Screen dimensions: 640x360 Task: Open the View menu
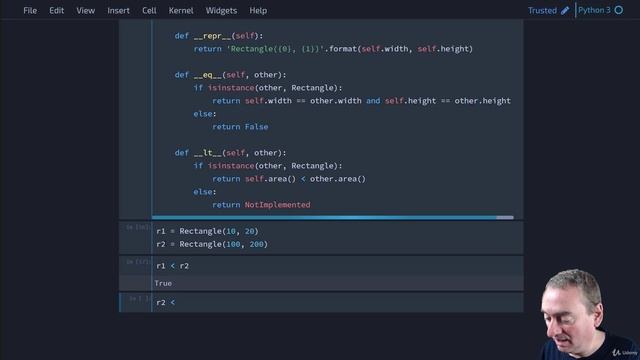pyautogui.click(x=85, y=11)
